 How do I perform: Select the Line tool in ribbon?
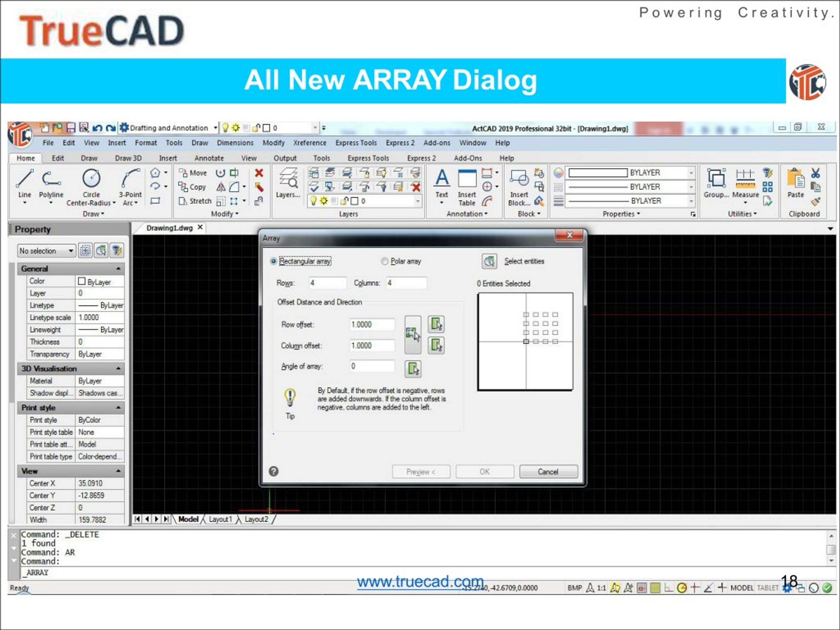25,183
